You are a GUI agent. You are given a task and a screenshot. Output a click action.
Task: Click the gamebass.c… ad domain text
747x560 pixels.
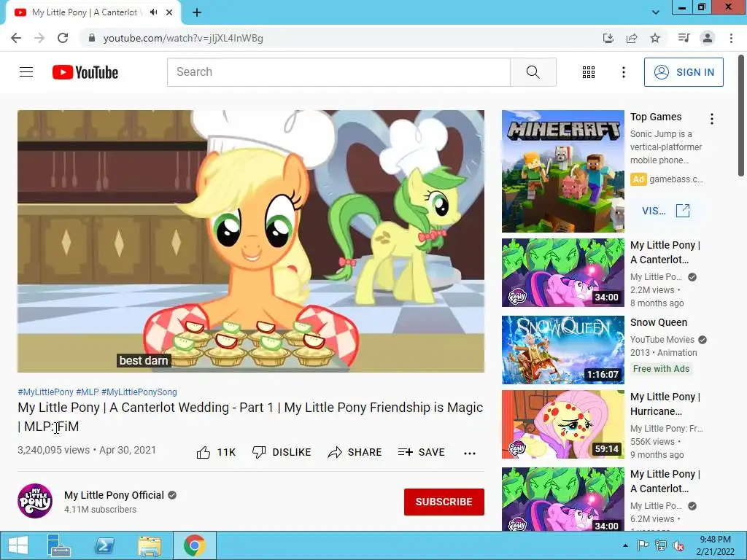(x=676, y=179)
